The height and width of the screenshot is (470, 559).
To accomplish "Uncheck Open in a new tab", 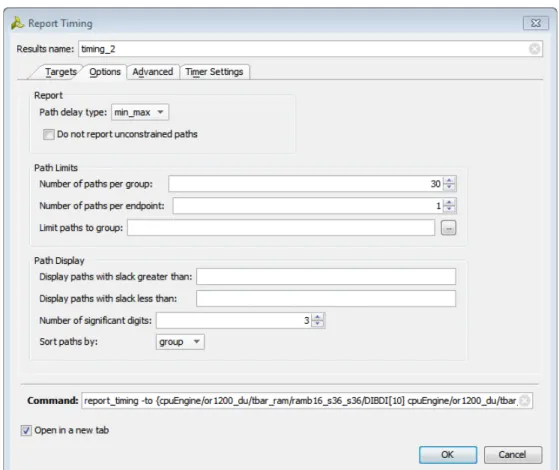I will click(x=26, y=430).
